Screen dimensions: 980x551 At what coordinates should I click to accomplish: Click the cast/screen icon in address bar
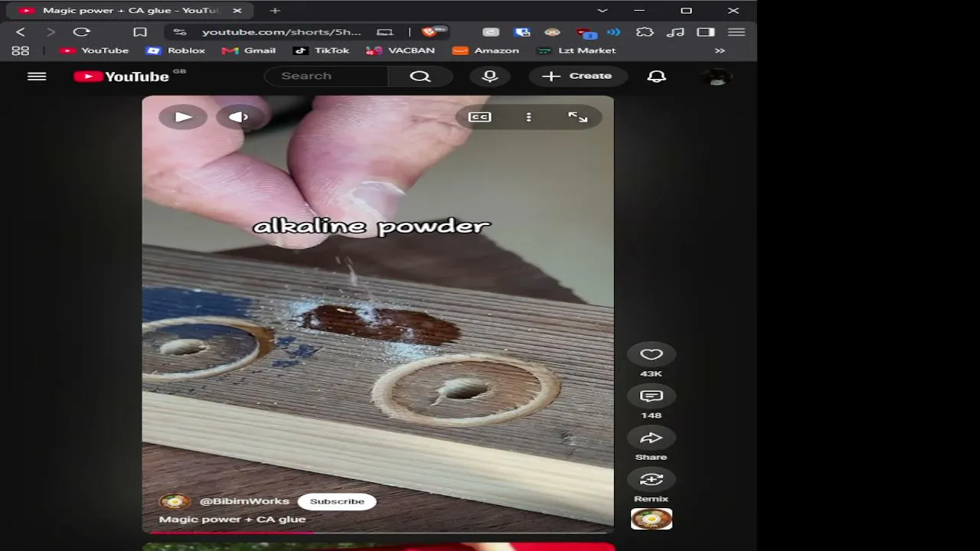click(x=385, y=32)
